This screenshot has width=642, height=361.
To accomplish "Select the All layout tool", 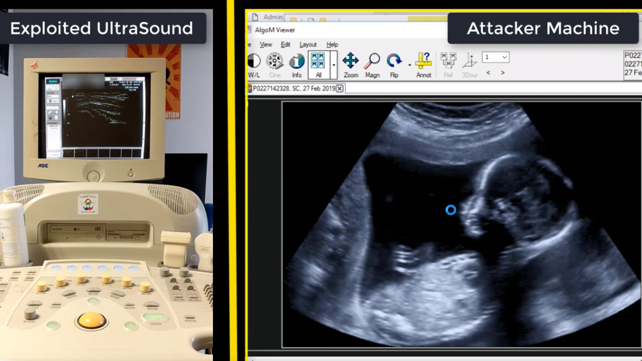I will (318, 65).
